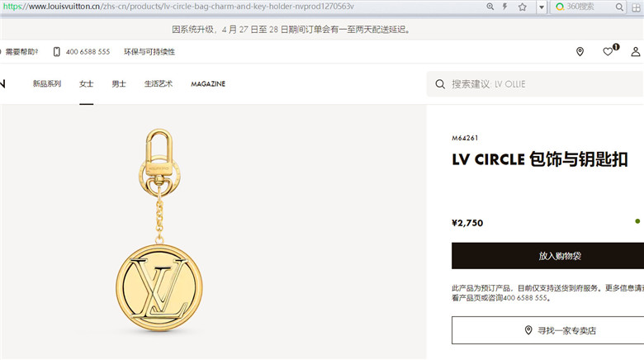Expand the dropdown arrow beside bookmark star
The image size is (644, 360).
pyautogui.click(x=542, y=7)
